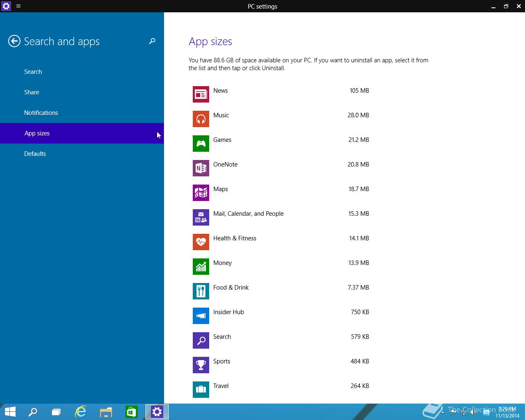Click the Travel app name

point(221,386)
